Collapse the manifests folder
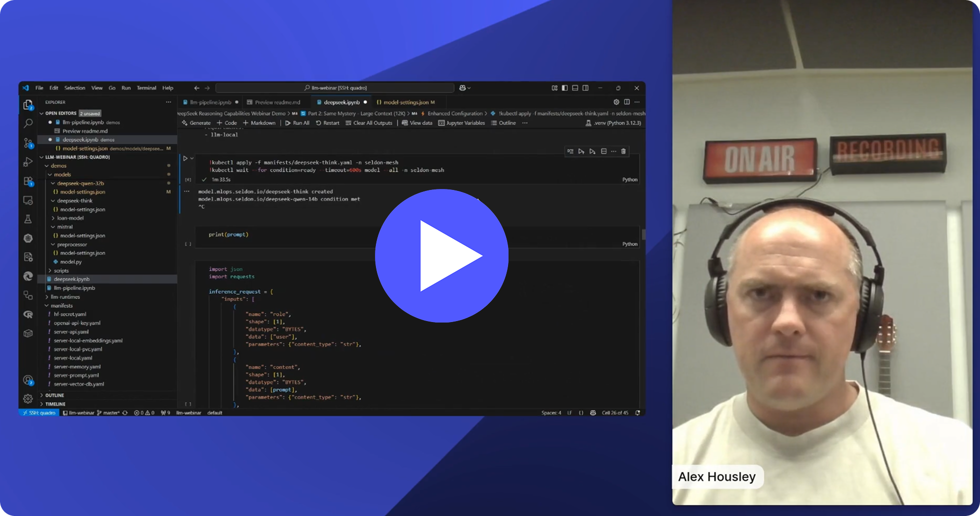This screenshot has width=980, height=516. 61,305
